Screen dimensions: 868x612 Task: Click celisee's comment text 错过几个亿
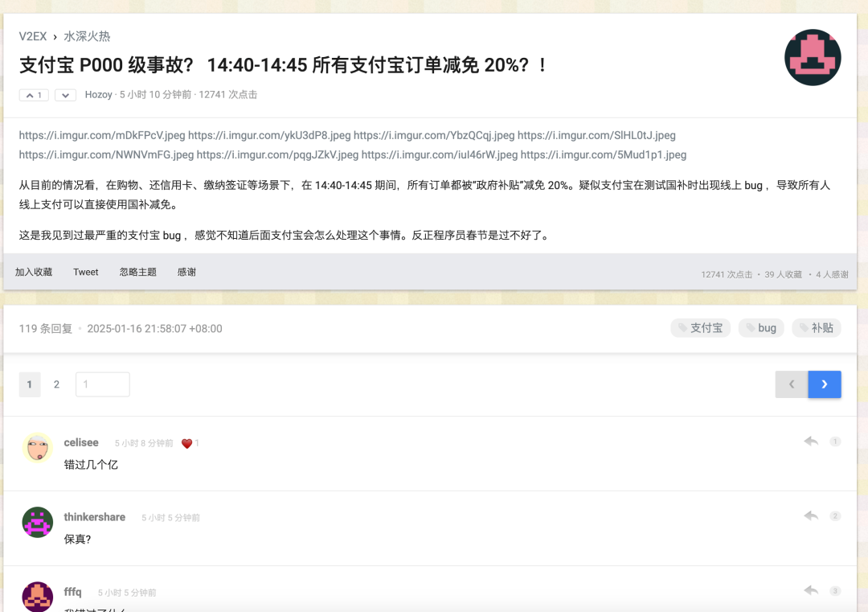pos(91,465)
